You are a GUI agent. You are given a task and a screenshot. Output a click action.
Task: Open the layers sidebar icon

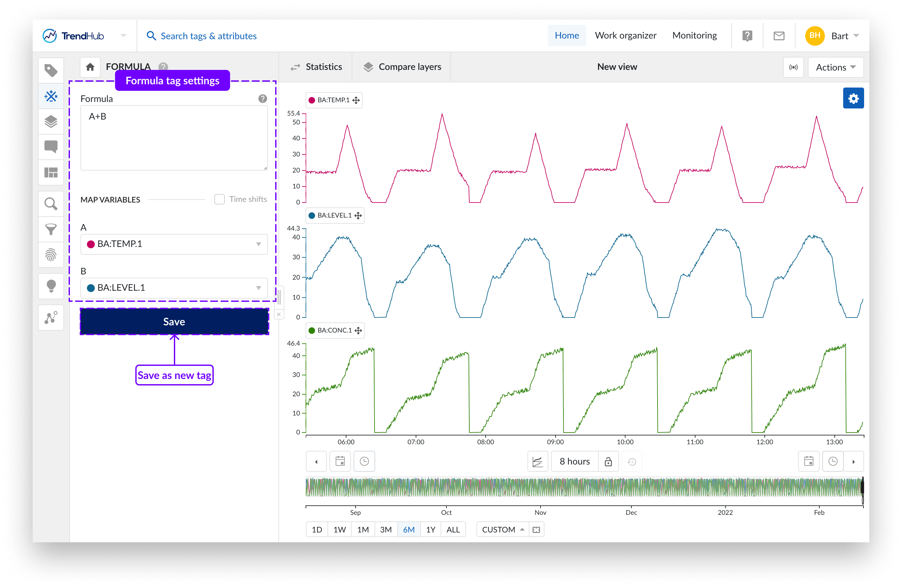[51, 122]
